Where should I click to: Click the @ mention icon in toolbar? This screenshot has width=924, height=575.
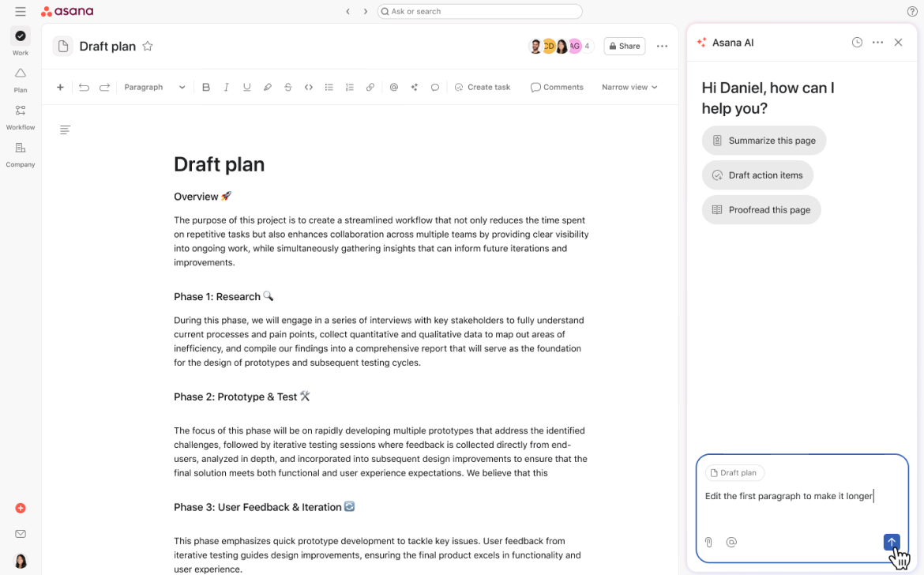point(393,87)
